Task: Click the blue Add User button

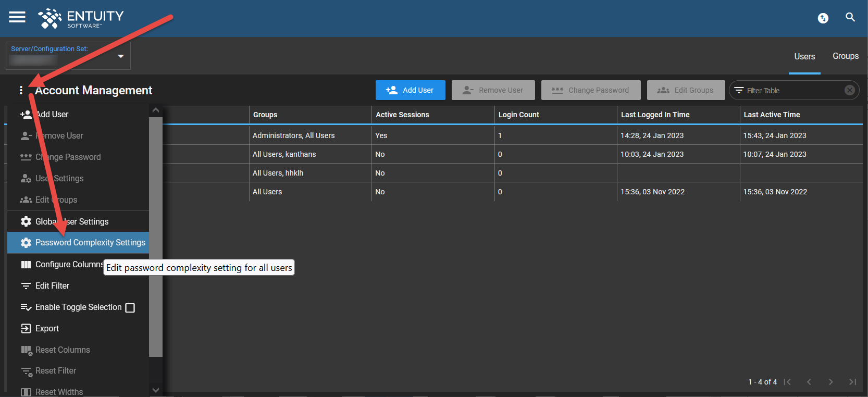Action: pyautogui.click(x=411, y=90)
